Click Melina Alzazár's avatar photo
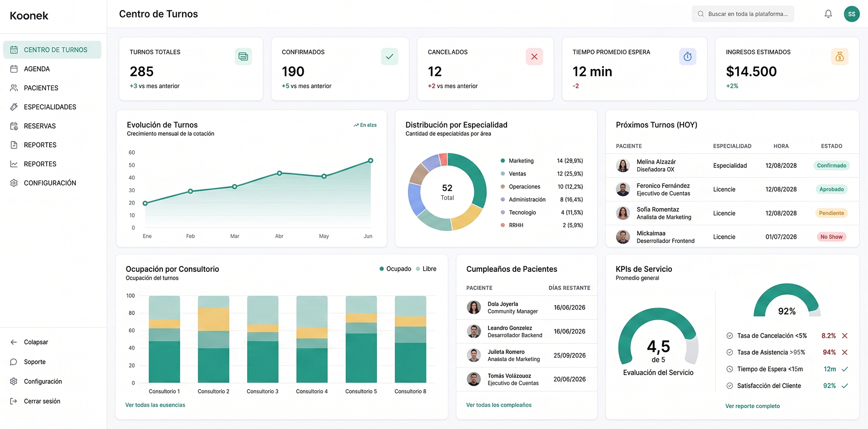 point(623,165)
